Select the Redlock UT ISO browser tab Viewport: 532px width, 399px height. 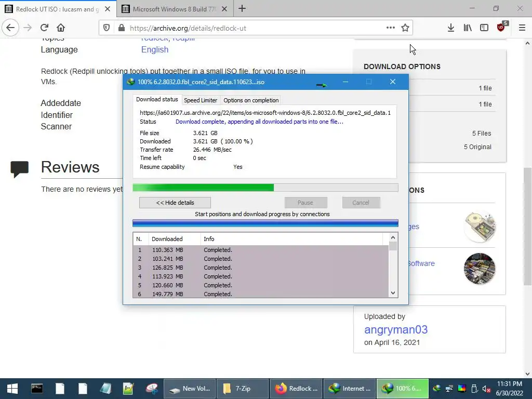pos(58,9)
